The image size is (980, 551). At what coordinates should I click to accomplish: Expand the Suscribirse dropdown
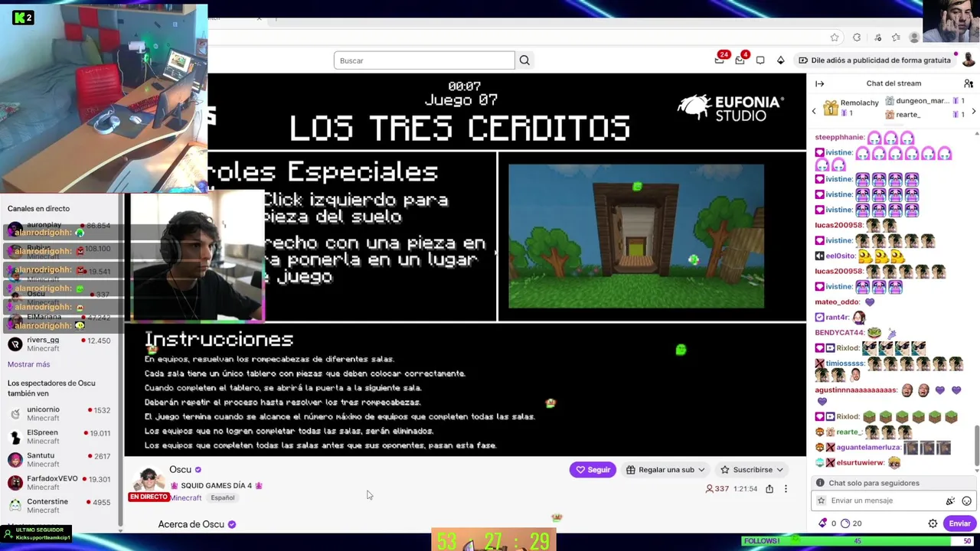coord(752,470)
